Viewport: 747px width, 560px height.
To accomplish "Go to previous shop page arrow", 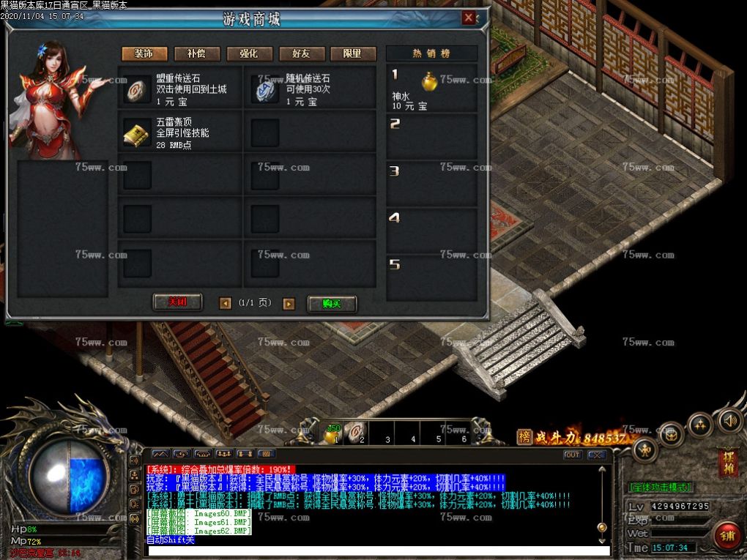I will point(225,303).
